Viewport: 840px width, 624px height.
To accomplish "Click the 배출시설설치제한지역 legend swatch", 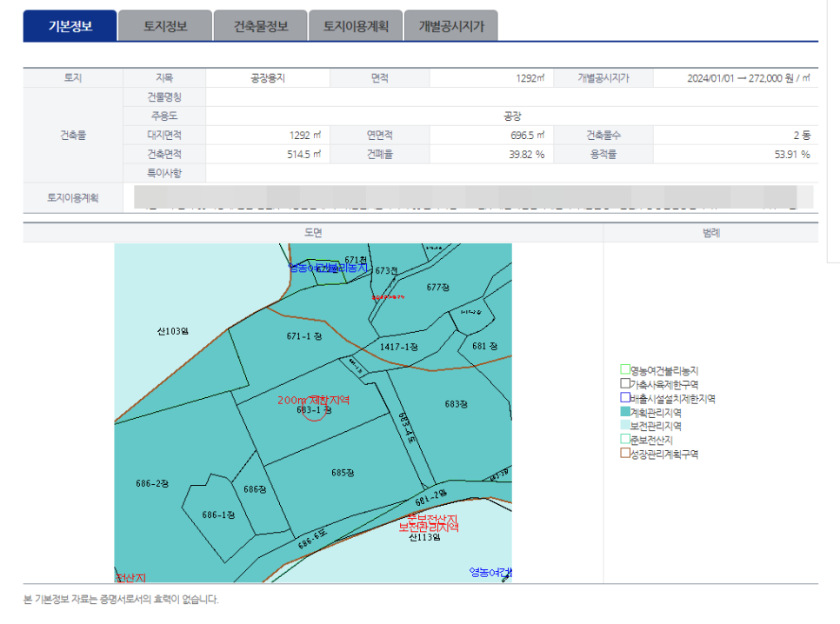I will (624, 397).
